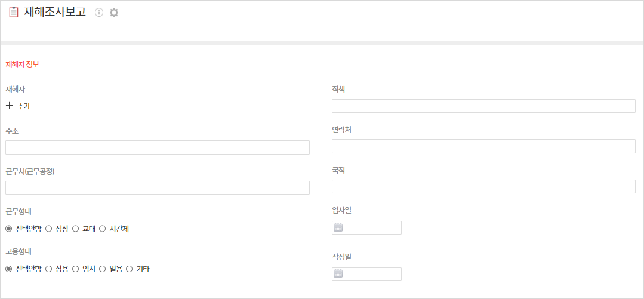
Task: Click the plus icon to add 재해자
Action: coord(9,106)
